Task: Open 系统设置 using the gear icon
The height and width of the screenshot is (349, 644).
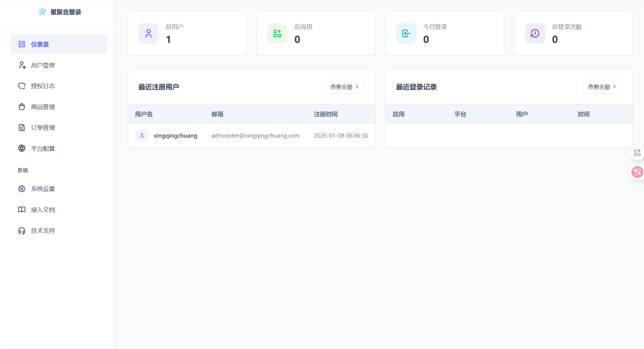Action: coord(22,189)
